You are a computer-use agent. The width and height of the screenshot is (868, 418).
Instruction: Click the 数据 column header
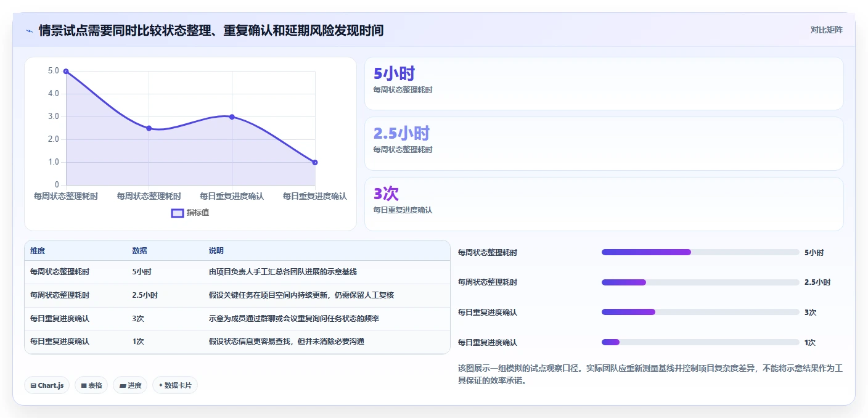[139, 251]
